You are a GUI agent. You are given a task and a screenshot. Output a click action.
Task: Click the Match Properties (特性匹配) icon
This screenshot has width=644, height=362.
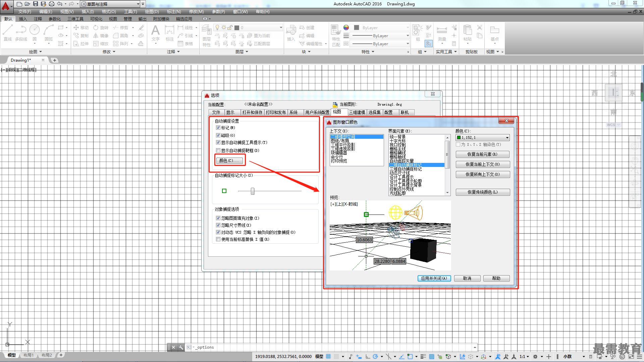[336, 36]
